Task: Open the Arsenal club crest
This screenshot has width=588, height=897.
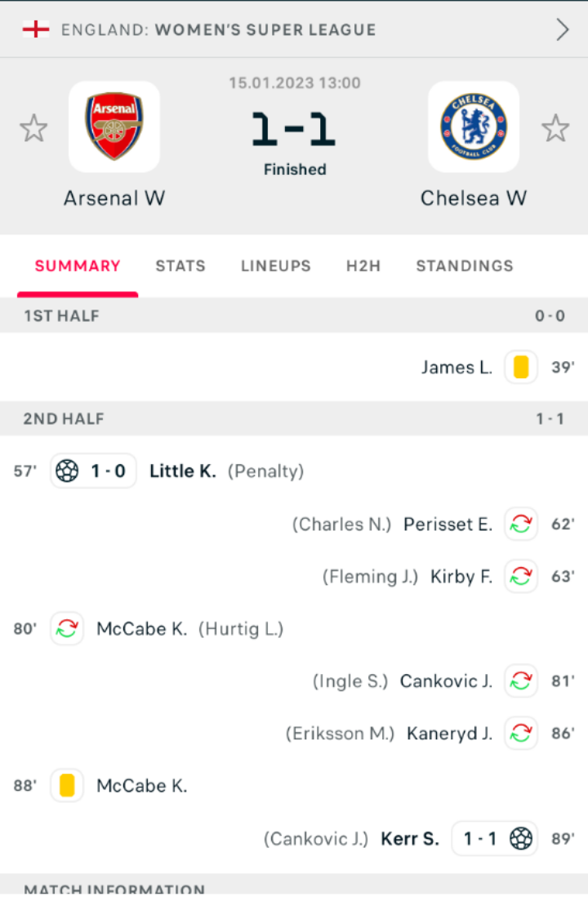Action: click(x=114, y=127)
